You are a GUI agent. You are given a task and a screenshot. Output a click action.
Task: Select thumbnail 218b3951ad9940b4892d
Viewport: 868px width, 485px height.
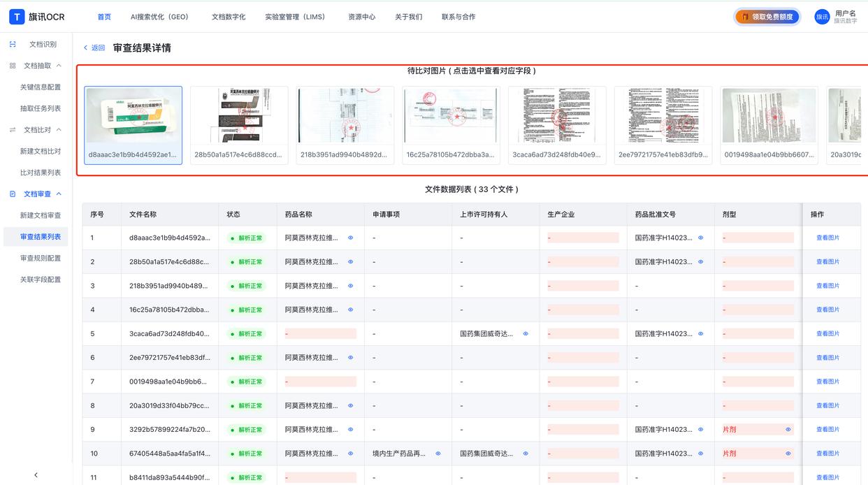pos(345,126)
